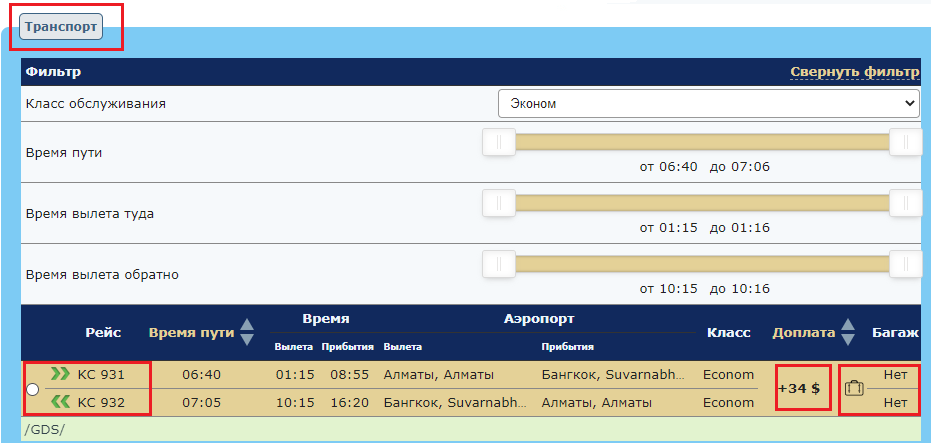Image resolution: width=931 pixels, height=443 pixels.
Task: Open the Класс обслуживания dropdown showing Эконом
Action: click(x=708, y=103)
